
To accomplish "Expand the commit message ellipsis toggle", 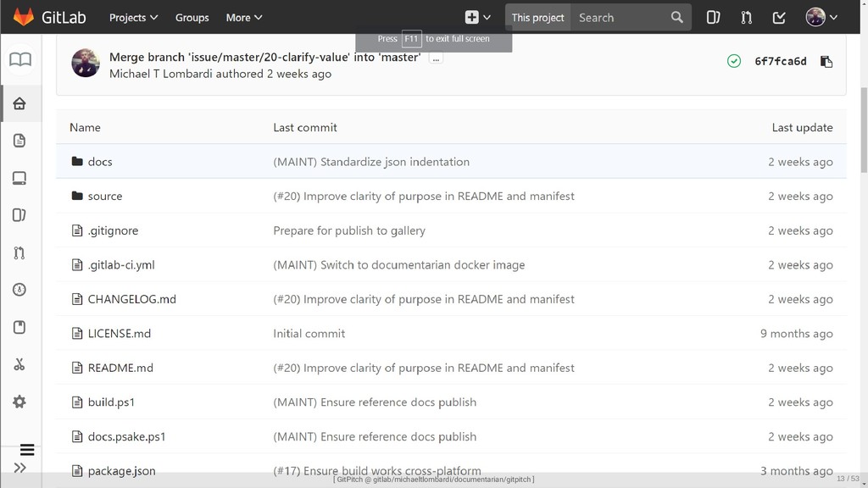I will tap(436, 58).
